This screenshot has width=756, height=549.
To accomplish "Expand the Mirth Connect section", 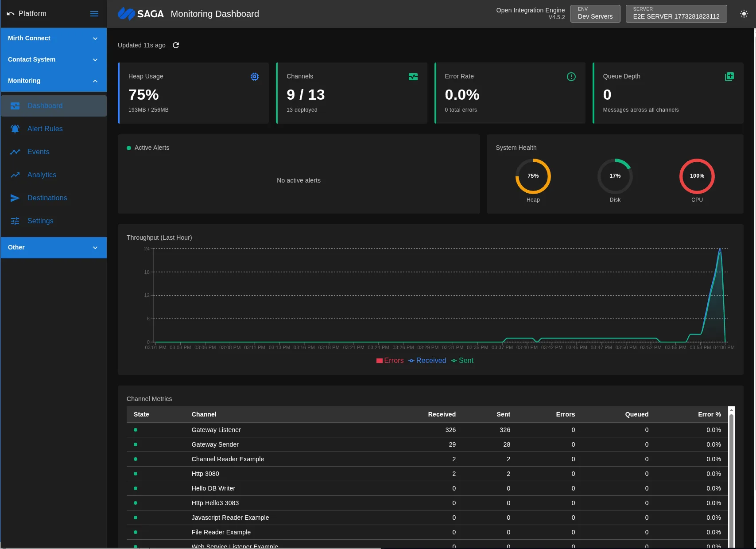I will pos(53,38).
